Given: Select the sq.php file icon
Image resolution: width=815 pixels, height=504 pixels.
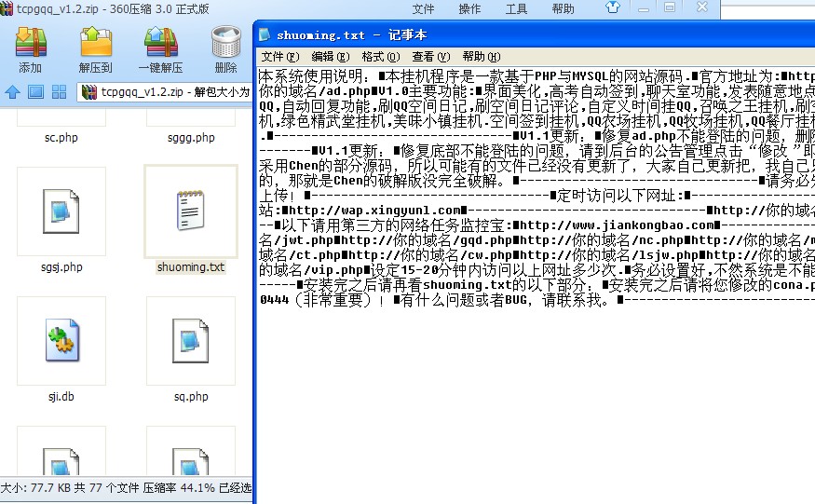Looking at the screenshot, I should [191, 341].
